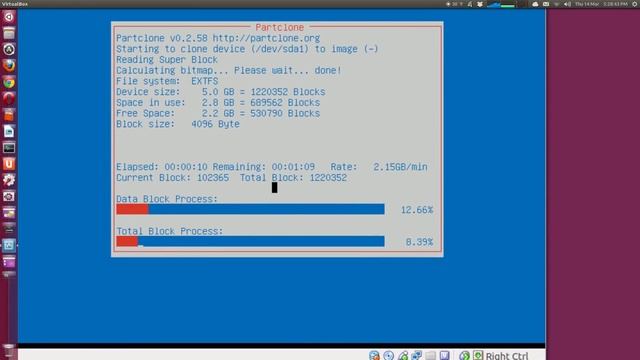640x360 pixels.
Task: Click VirtualBox USB devices status icon
Action: pyautogui.click(x=403, y=356)
